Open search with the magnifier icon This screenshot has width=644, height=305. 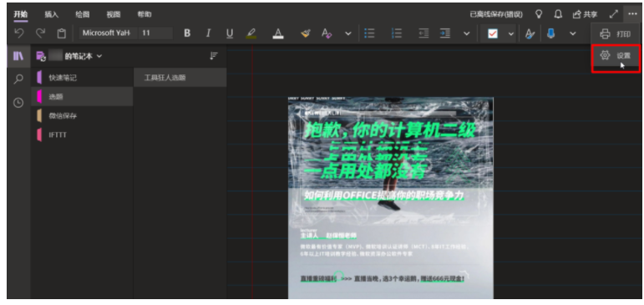[x=18, y=79]
